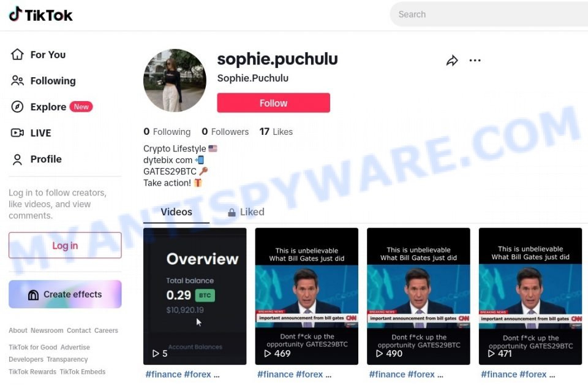Click the Create effects button
The image size is (588, 385).
(65, 294)
